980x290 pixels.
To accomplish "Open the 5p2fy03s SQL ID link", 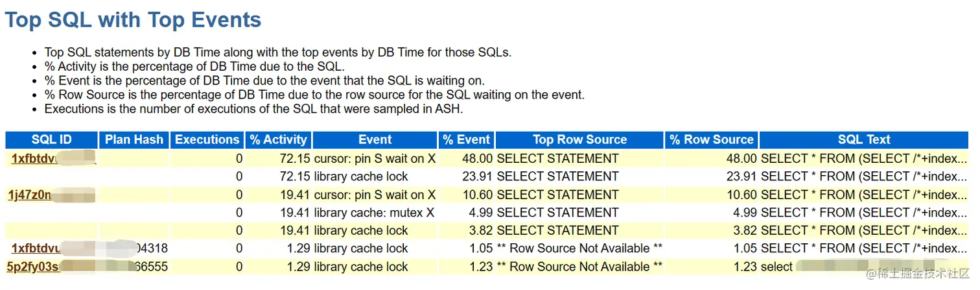I will pyautogui.click(x=33, y=267).
